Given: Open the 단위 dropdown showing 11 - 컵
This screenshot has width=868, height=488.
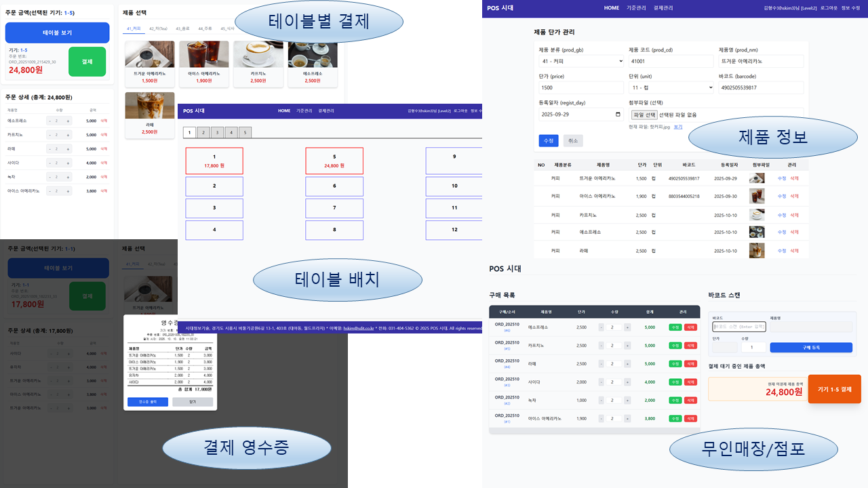Looking at the screenshot, I should (671, 87).
